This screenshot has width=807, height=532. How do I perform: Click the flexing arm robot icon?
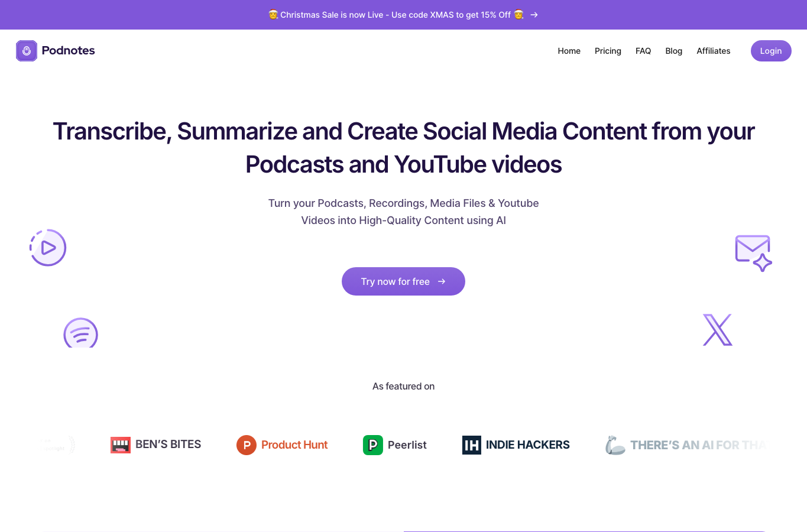[615, 445]
